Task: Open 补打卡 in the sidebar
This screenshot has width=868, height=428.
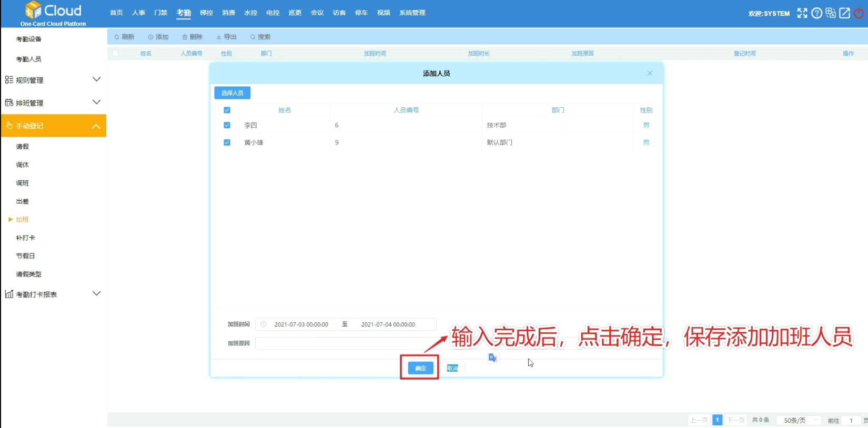Action: 25,238
